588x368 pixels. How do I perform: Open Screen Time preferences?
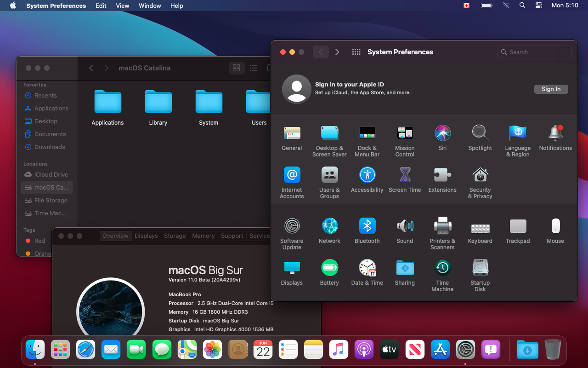[x=405, y=180]
